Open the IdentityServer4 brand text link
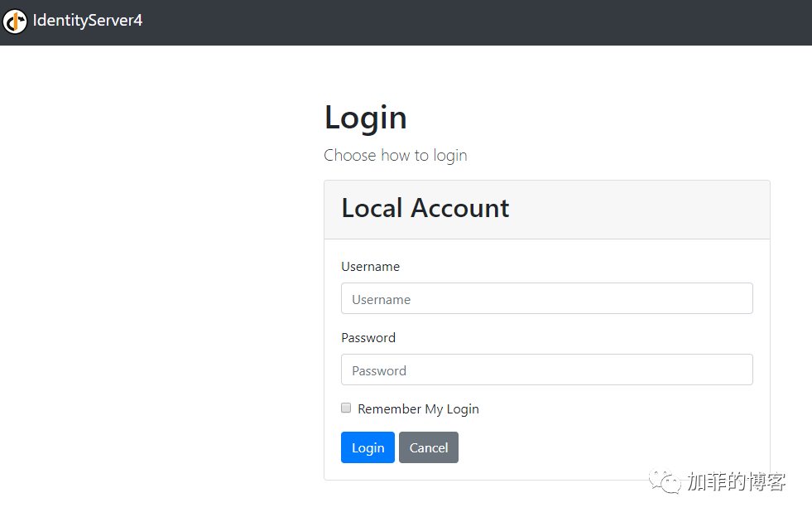Image resolution: width=812 pixels, height=517 pixels. tap(88, 20)
